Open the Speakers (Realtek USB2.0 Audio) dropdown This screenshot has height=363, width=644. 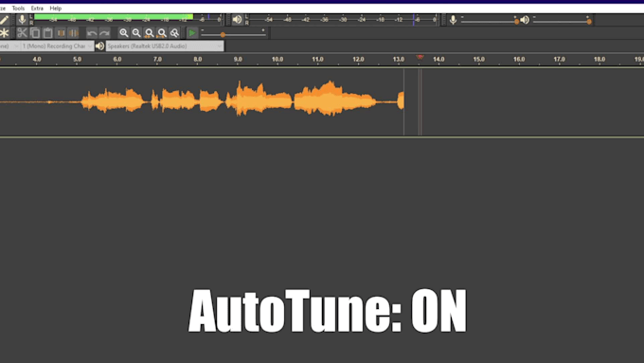tap(165, 46)
